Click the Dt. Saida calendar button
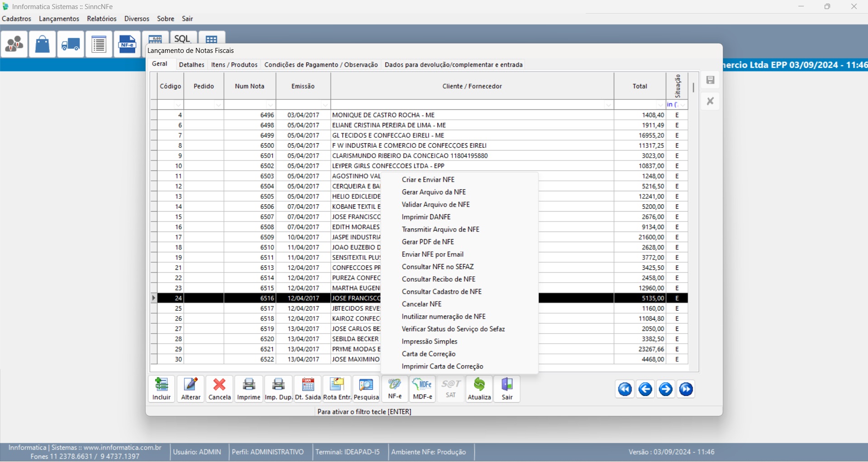 coord(308,389)
